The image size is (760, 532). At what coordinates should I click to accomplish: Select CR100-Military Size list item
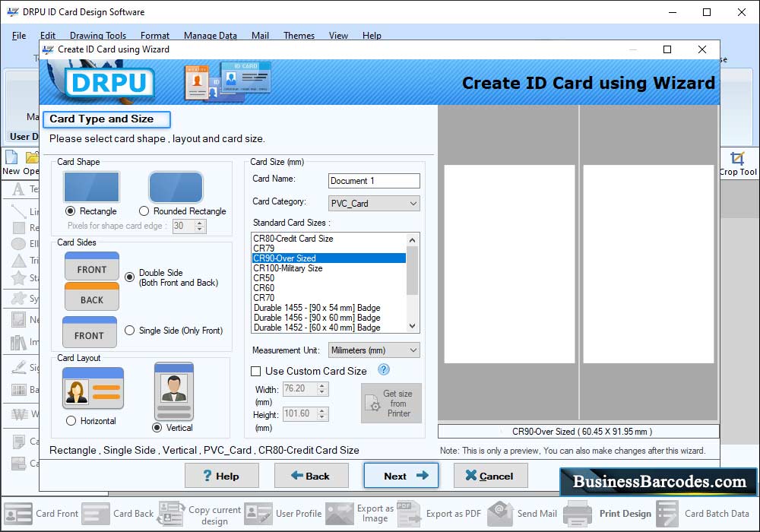pos(328,268)
